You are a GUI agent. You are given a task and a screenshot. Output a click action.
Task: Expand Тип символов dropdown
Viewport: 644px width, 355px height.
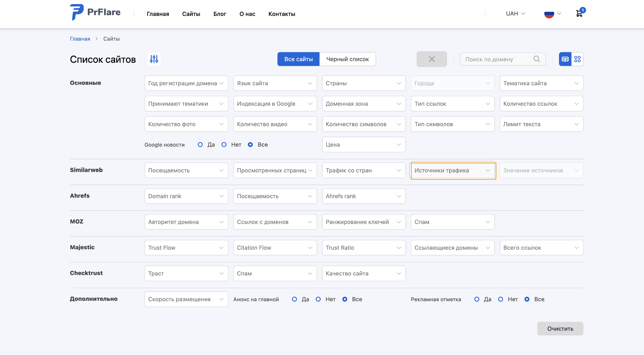point(453,124)
